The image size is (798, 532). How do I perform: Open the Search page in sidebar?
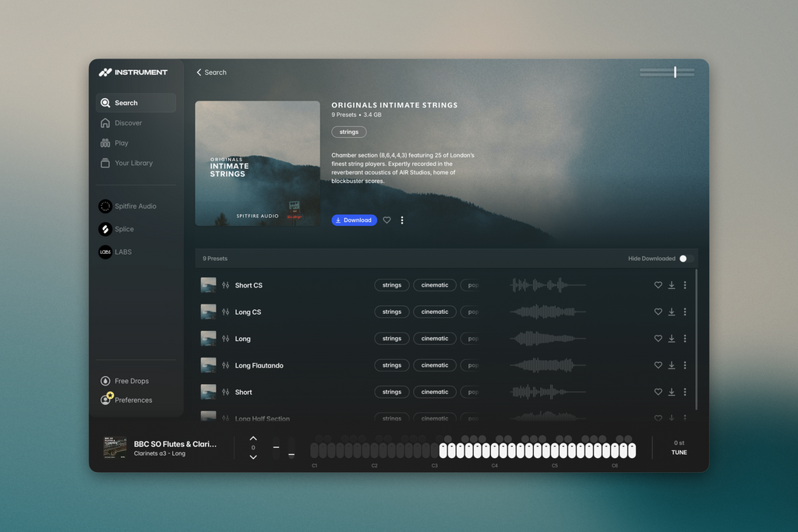pos(136,103)
